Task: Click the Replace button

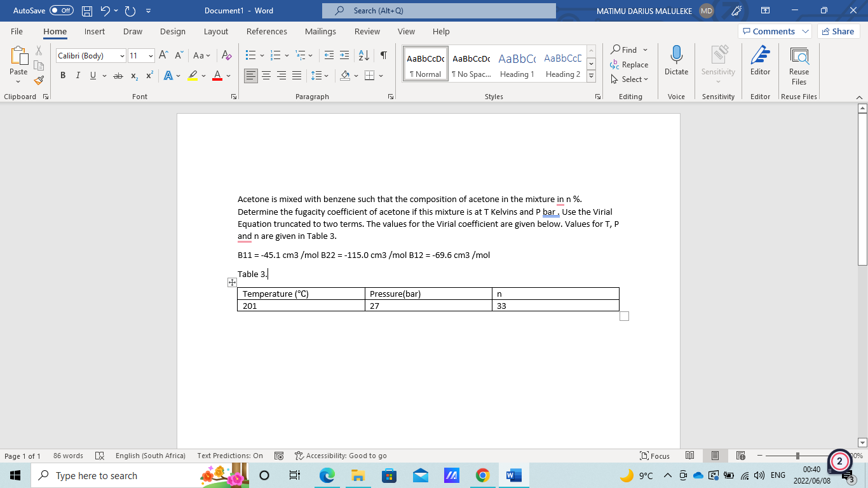Action: click(x=630, y=65)
